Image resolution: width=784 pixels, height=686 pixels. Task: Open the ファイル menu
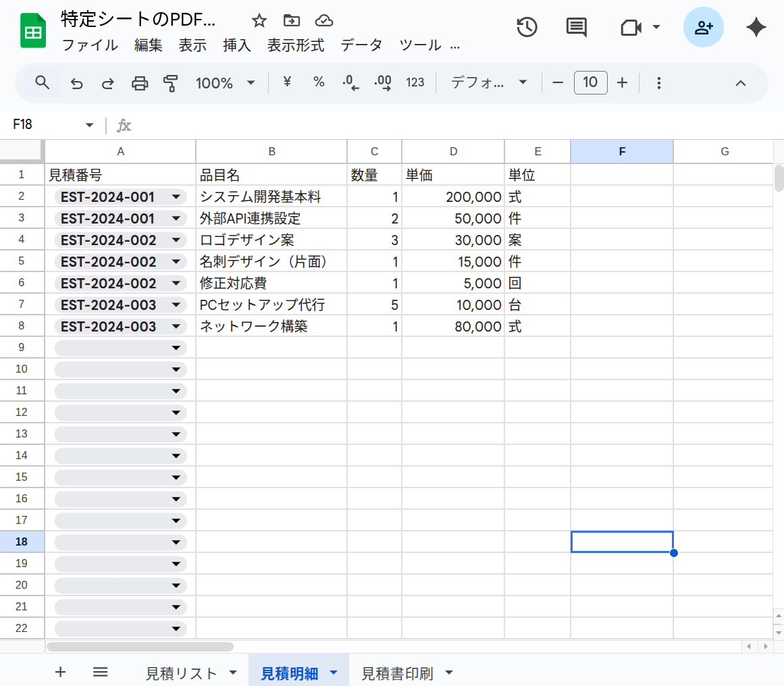coord(90,45)
